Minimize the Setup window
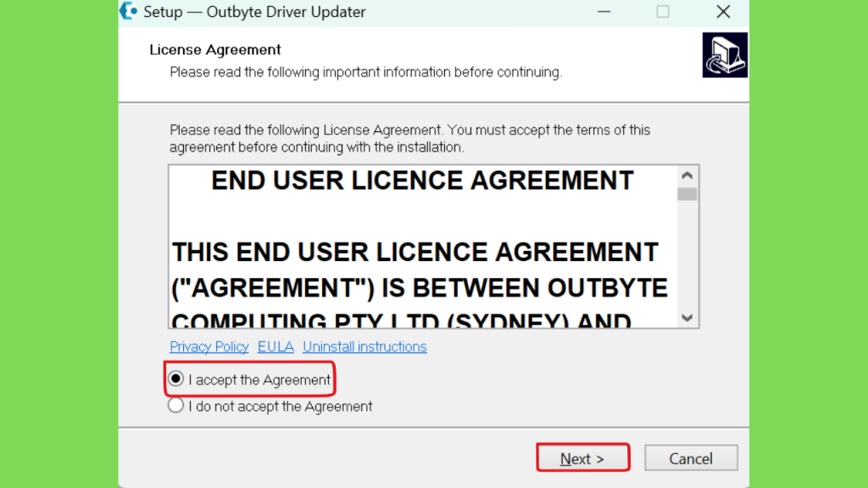 pyautogui.click(x=604, y=12)
